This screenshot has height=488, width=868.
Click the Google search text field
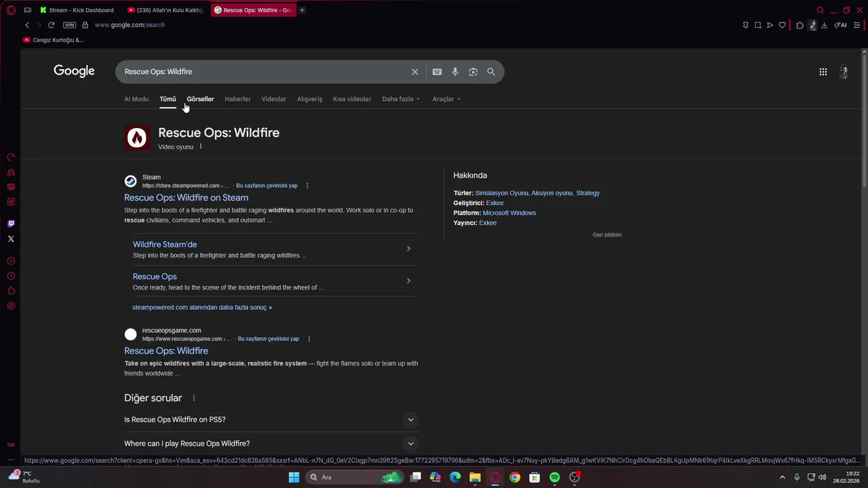(264, 72)
